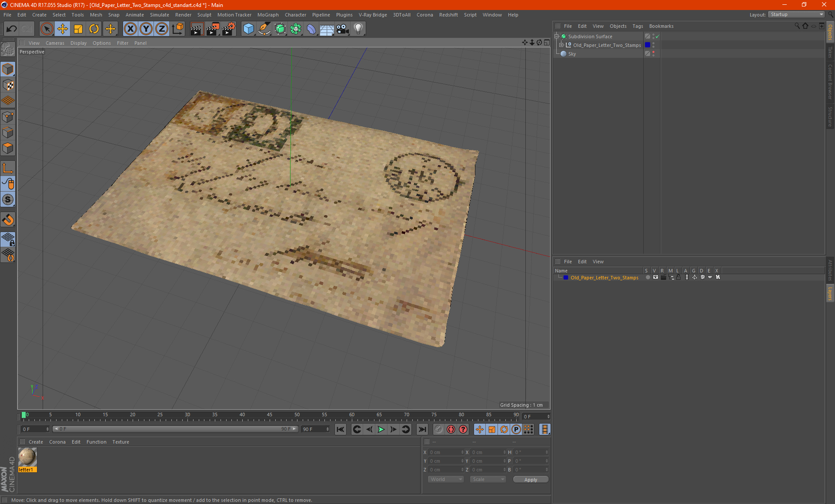Click the X position input field
The height and width of the screenshot is (504, 835).
(x=446, y=452)
